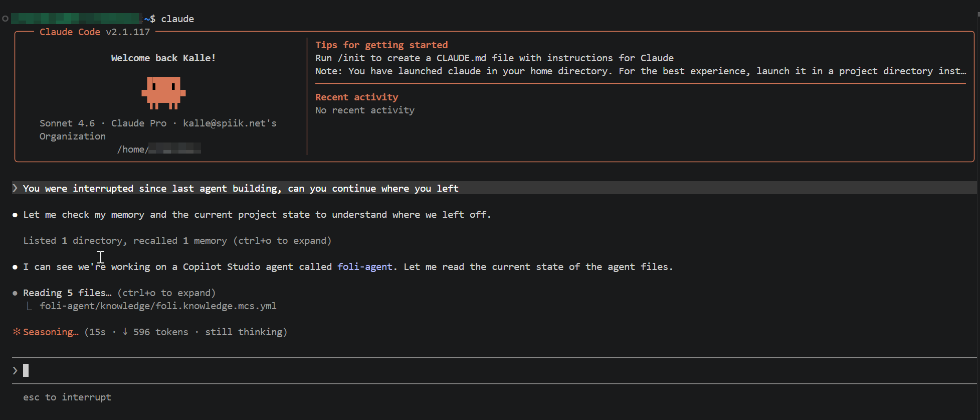Open the foli-agent link in the response

pyautogui.click(x=364, y=267)
